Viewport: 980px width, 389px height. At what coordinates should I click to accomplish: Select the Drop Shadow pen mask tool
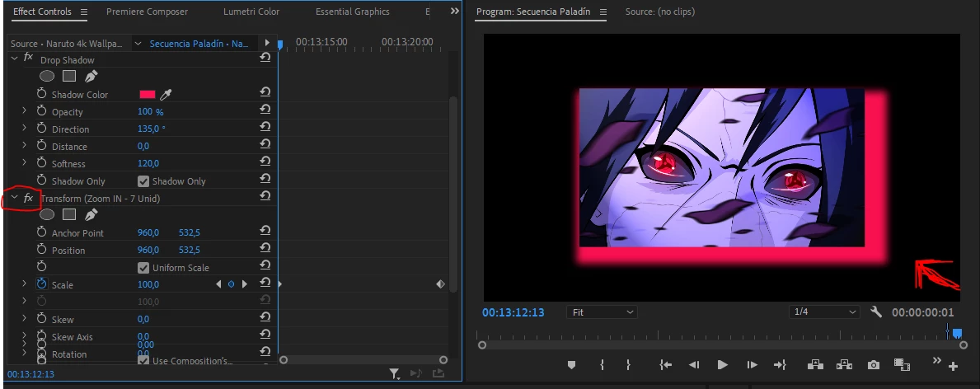[x=91, y=77]
